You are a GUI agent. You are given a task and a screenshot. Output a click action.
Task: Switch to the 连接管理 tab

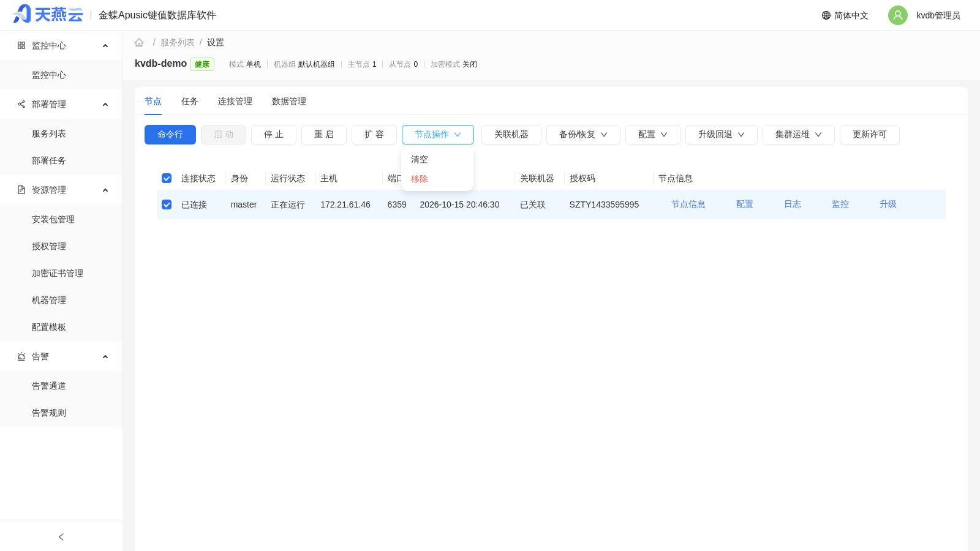(235, 101)
